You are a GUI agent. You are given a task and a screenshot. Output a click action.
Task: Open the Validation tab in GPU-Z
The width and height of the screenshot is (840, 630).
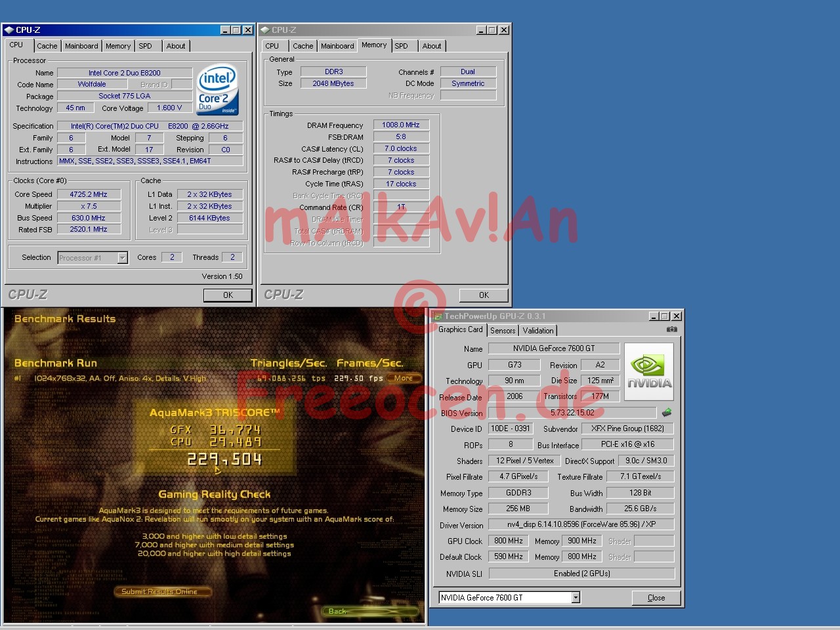(538, 331)
